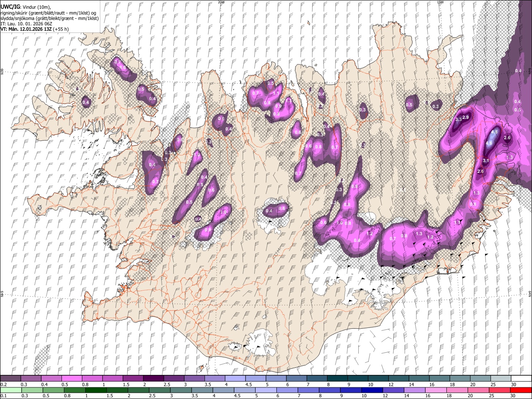Click the upper legend swatch between 6 and 7
Viewport: 532px width, 399px height.
click(x=296, y=379)
